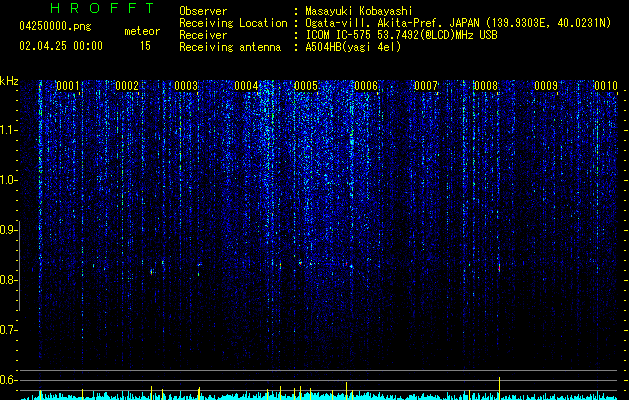Click the 1.0 frequency axis label

tap(8, 180)
